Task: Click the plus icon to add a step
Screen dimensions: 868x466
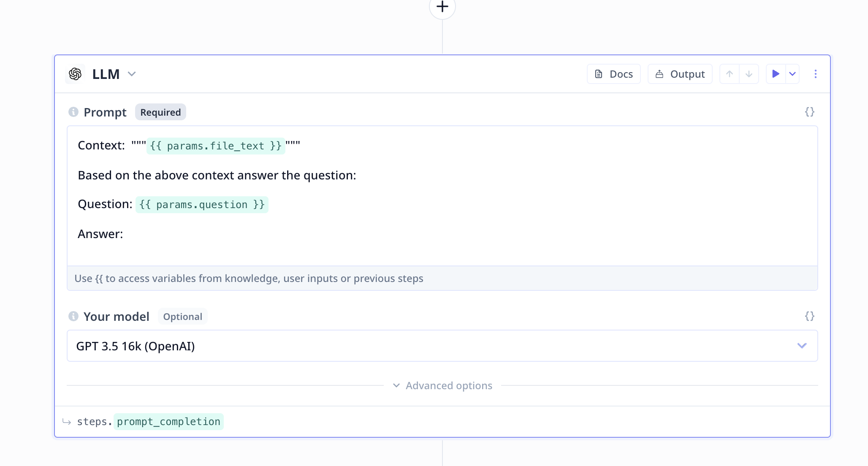Action: (442, 7)
